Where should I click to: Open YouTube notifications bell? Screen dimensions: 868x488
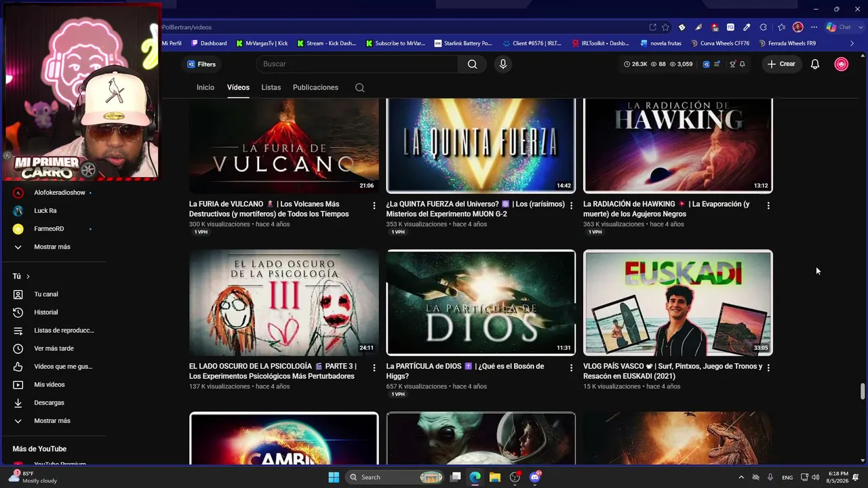click(x=815, y=64)
